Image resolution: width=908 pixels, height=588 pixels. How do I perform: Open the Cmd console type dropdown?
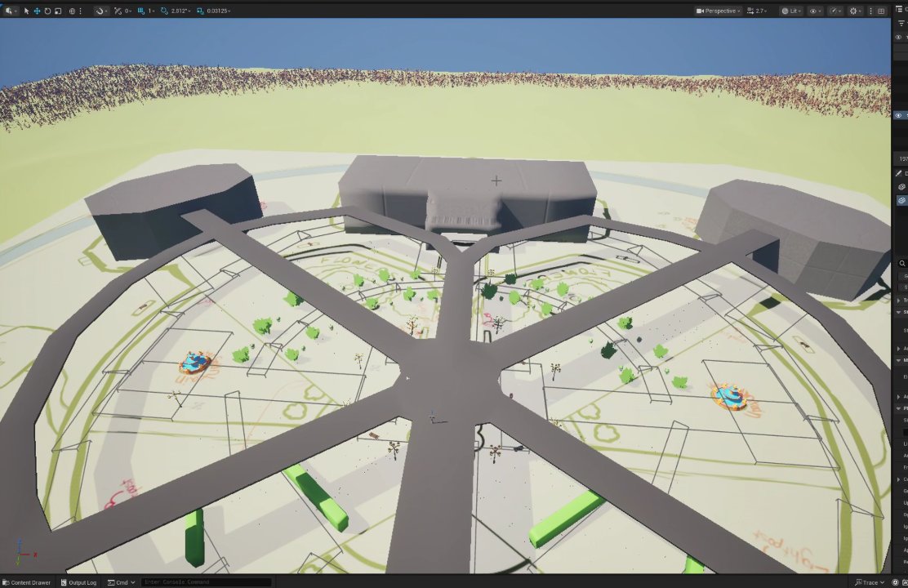click(122, 582)
